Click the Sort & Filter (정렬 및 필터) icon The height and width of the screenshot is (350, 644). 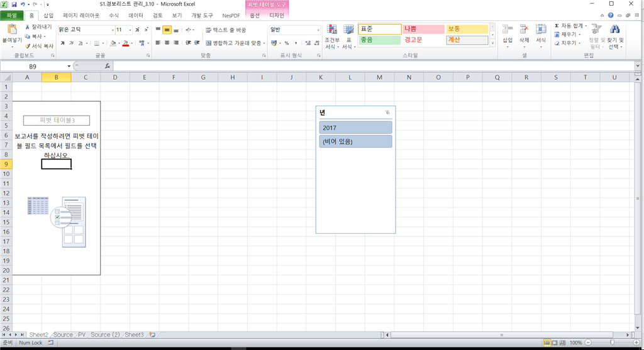(596, 29)
